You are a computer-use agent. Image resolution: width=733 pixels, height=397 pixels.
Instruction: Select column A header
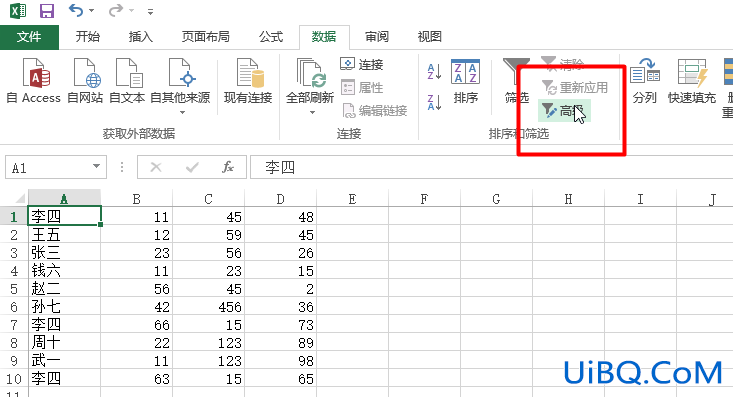[65, 199]
